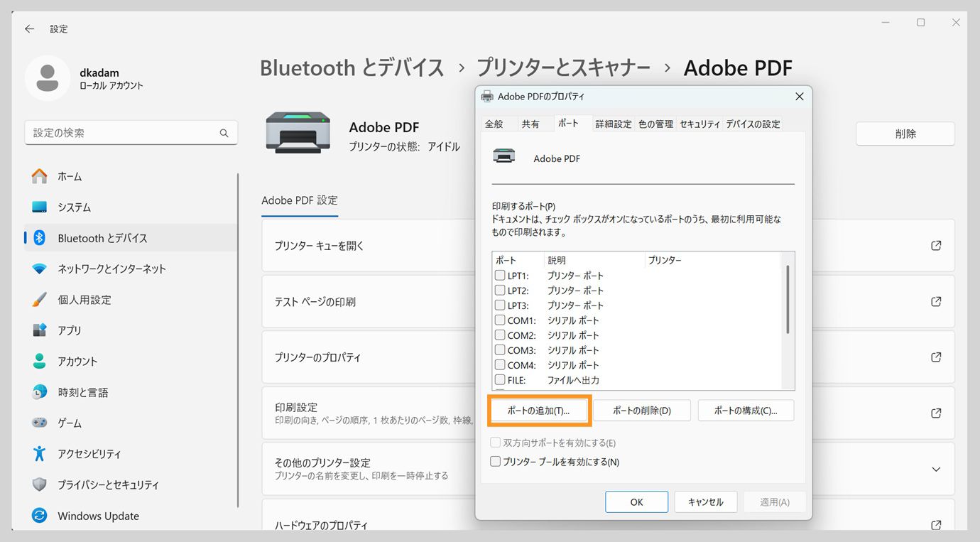Image resolution: width=980 pixels, height=542 pixels.
Task: Select the アカウント sidebar icon
Action: click(39, 361)
